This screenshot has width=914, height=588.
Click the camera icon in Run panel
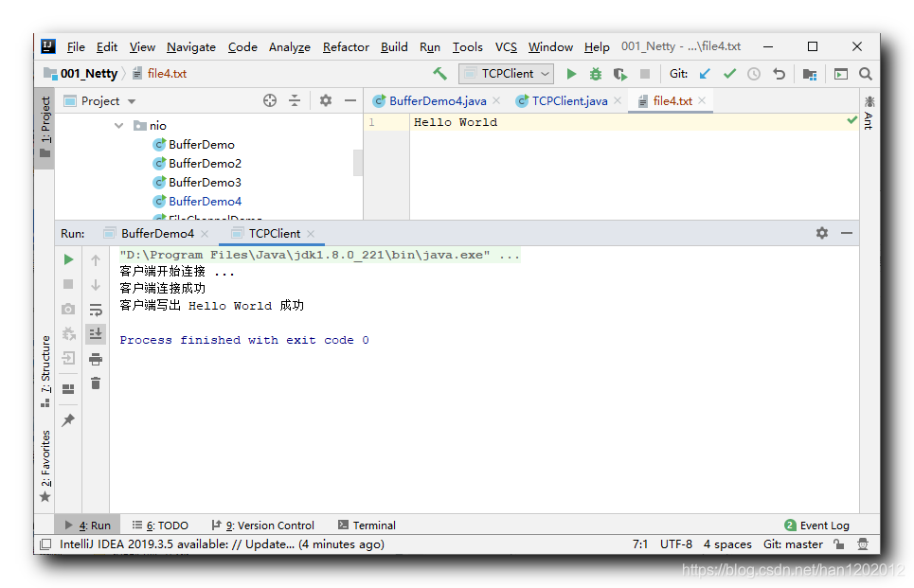[68, 309]
